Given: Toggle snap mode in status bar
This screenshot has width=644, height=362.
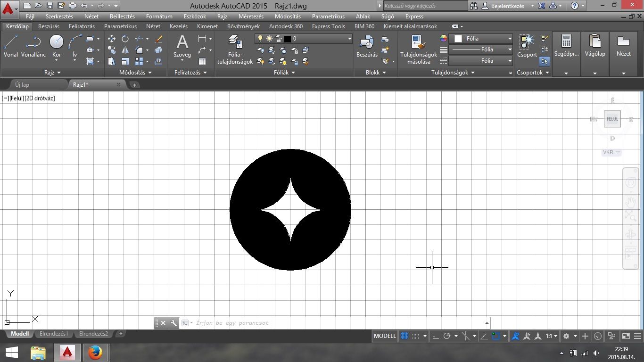Looking at the screenshot, I should pos(415,336).
